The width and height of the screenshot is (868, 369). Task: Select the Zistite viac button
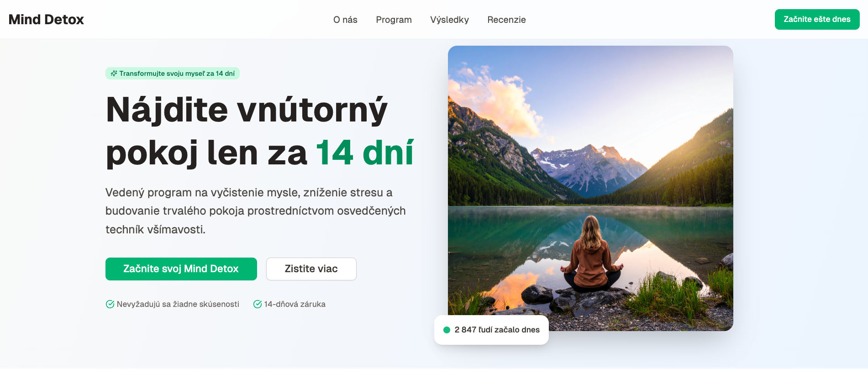point(311,269)
